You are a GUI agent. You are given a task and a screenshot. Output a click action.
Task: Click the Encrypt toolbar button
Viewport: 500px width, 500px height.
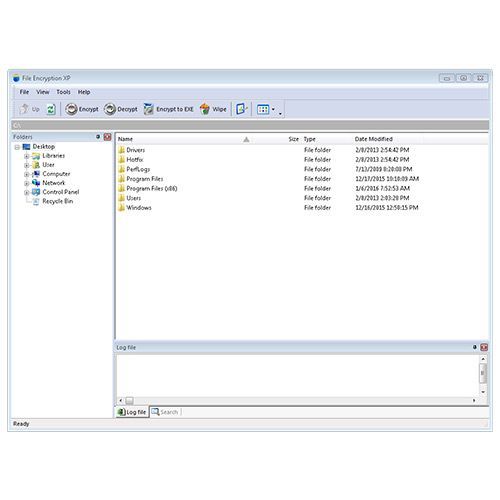pyautogui.click(x=82, y=109)
